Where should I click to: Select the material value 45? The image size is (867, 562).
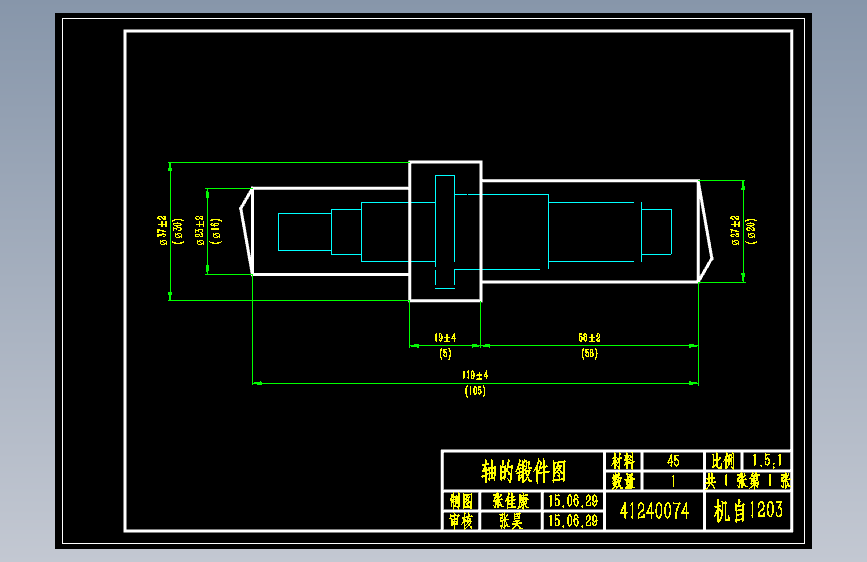coord(672,461)
